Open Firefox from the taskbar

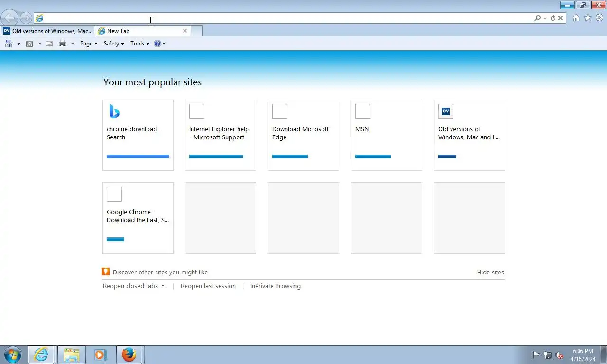[x=129, y=355]
